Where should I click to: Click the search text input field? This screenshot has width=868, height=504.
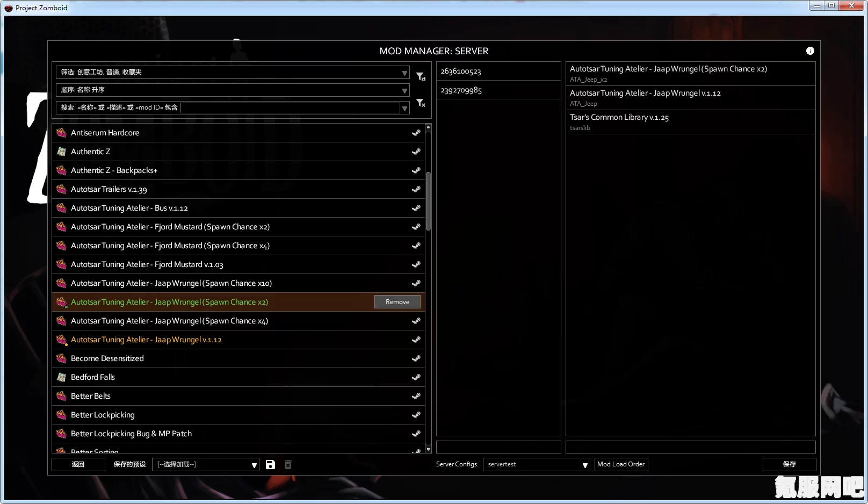pos(291,108)
